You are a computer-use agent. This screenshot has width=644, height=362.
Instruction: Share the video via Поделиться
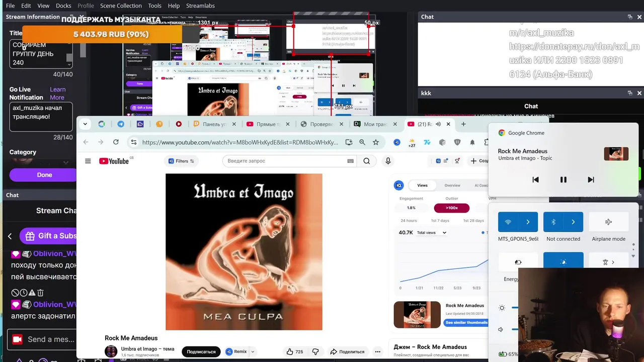347,351
